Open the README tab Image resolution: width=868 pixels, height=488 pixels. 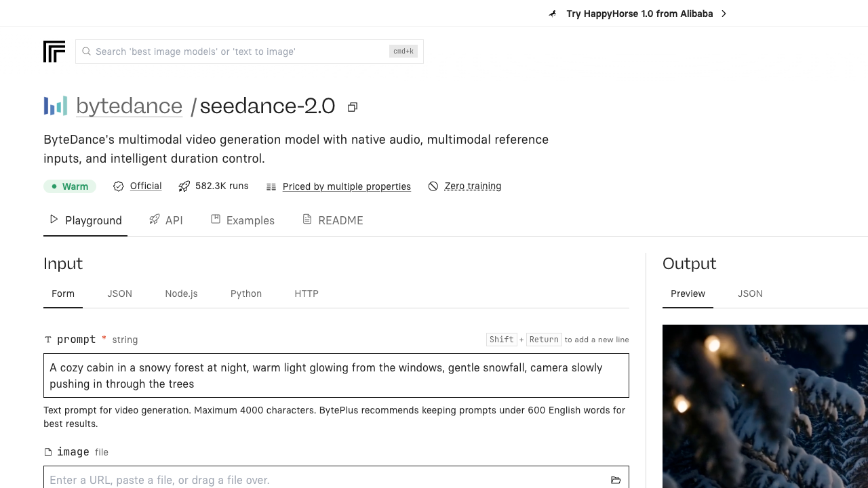(333, 220)
